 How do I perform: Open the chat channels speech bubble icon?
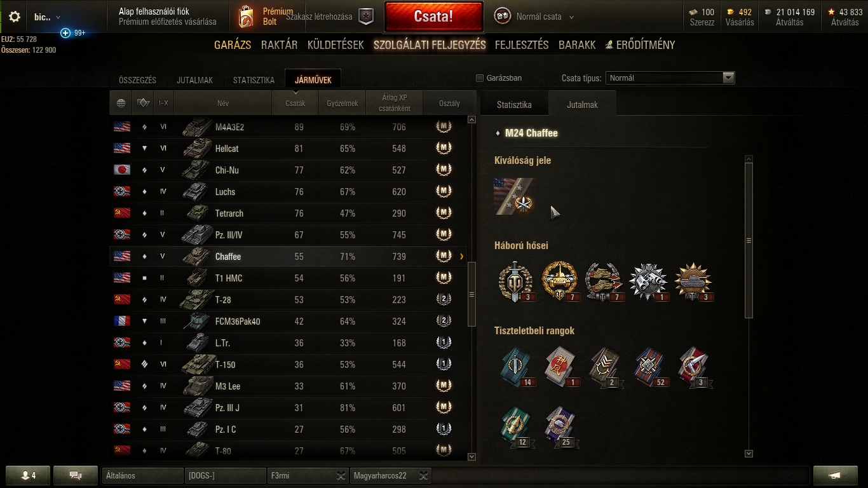[76, 475]
